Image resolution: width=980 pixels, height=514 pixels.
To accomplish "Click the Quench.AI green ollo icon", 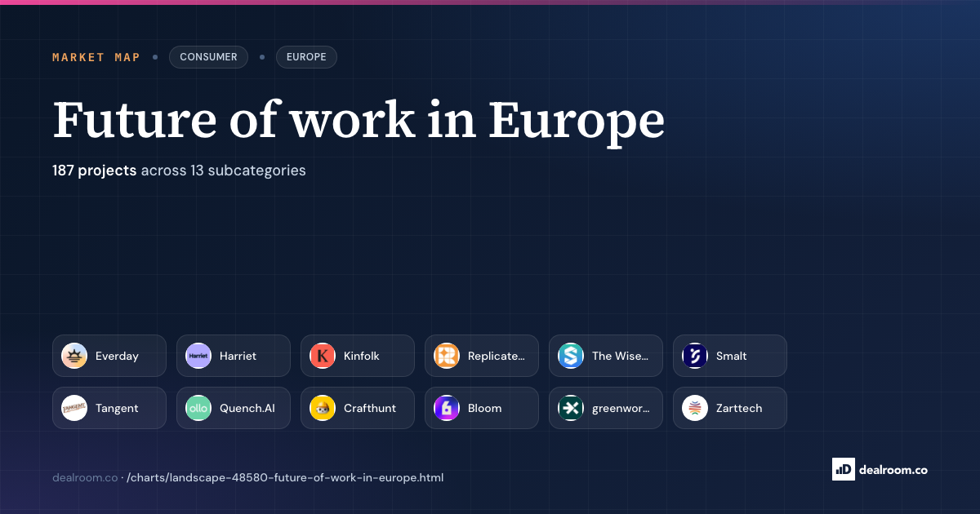I will pos(198,408).
